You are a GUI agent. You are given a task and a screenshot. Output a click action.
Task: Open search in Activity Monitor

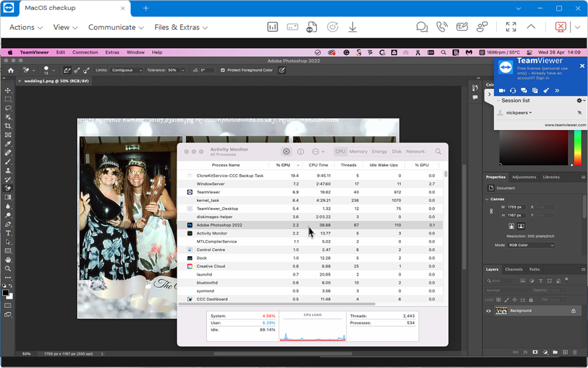[438, 151]
